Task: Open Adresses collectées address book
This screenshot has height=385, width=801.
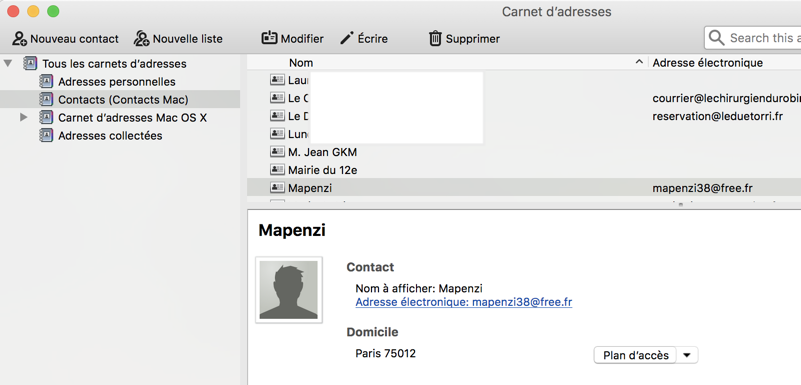Action: coord(110,135)
